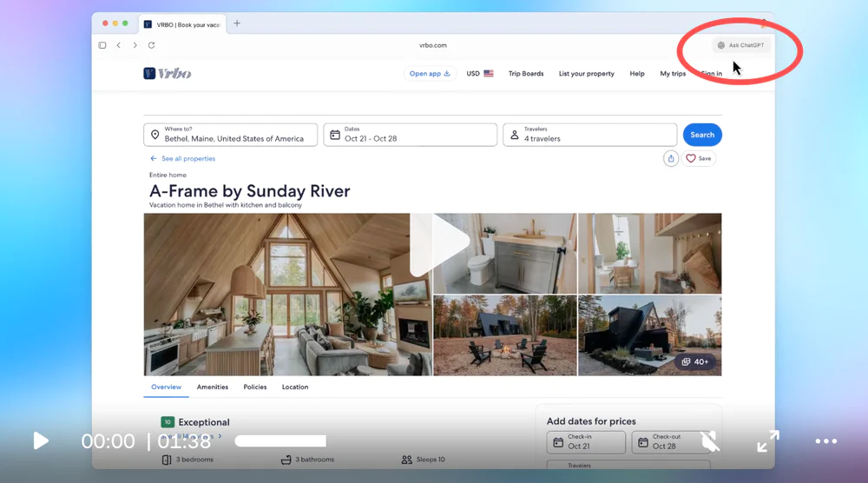Screen dimensions: 868x483
Task: Click the share icon next to Save
Action: click(x=671, y=158)
